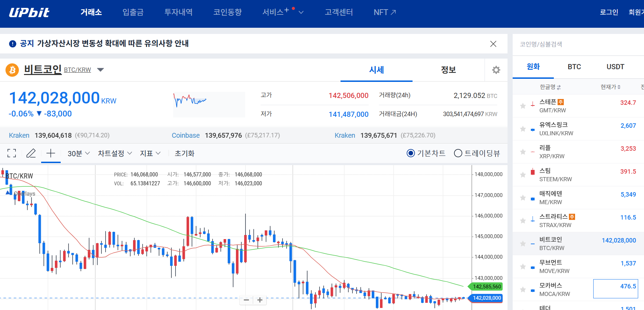Screen dimensions: 644x310
Task: Click the Bitcoin coin icon
Action: click(12, 70)
